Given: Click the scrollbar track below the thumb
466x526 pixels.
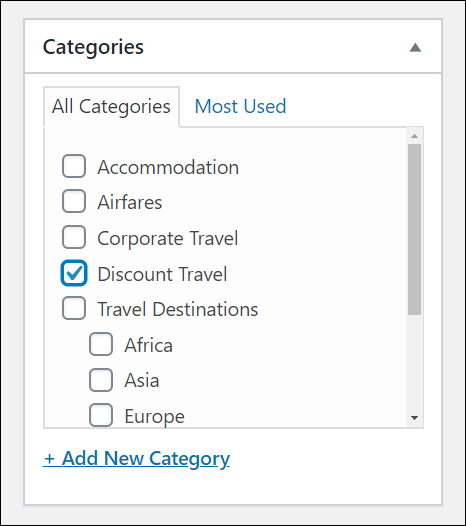Looking at the screenshot, I should [x=414, y=363].
